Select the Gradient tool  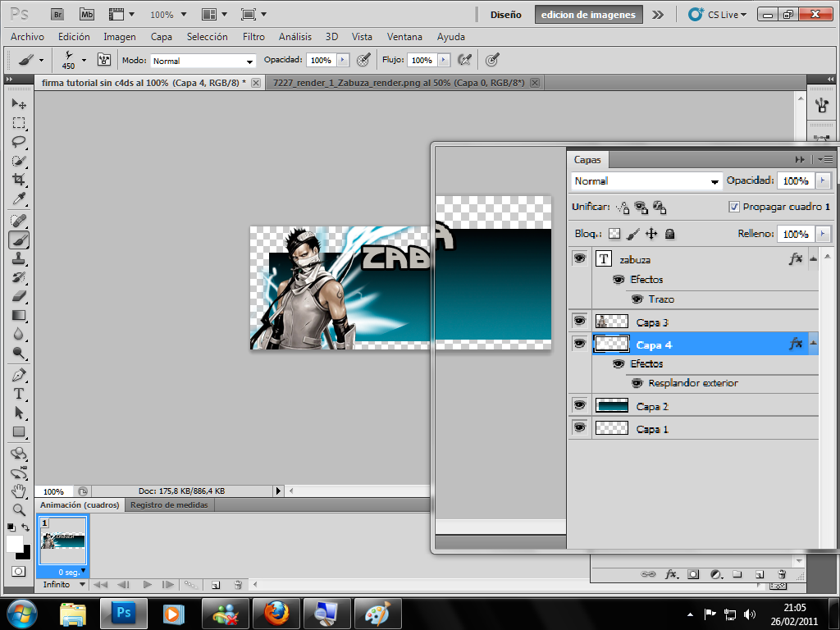point(19,315)
